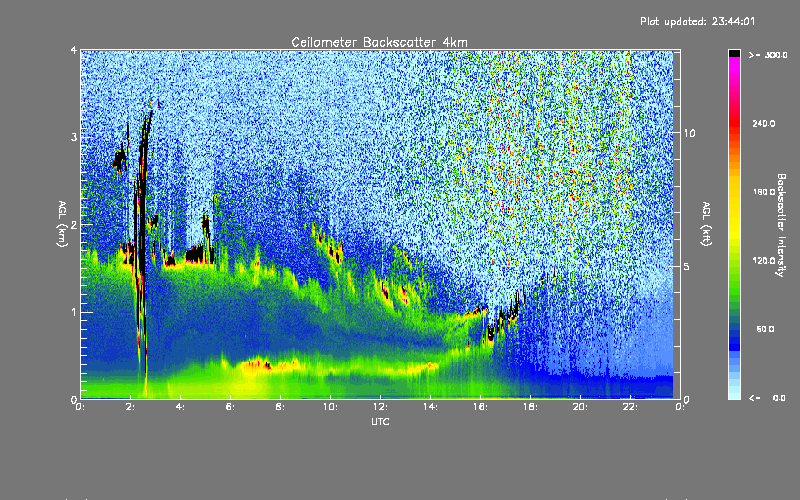Screen dimensions: 800x500
Task: Click the 'AGL (kft)' axis label
Action: click(706, 224)
